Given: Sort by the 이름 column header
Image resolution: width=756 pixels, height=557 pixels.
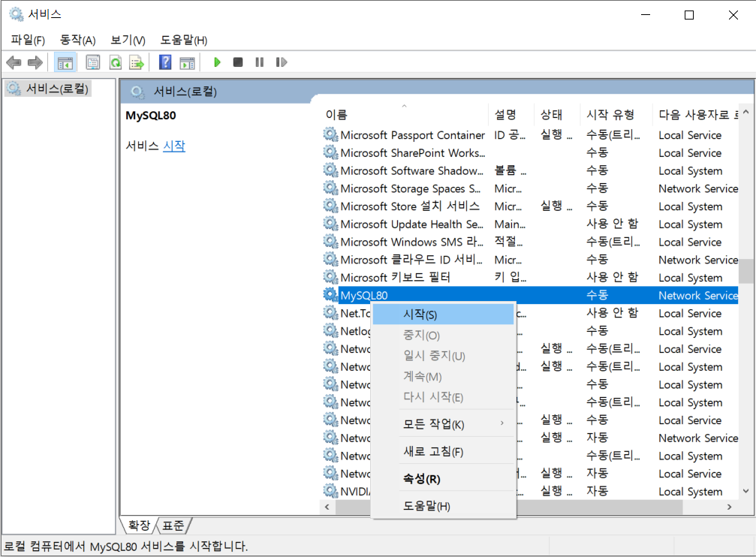Looking at the screenshot, I should coord(404,115).
